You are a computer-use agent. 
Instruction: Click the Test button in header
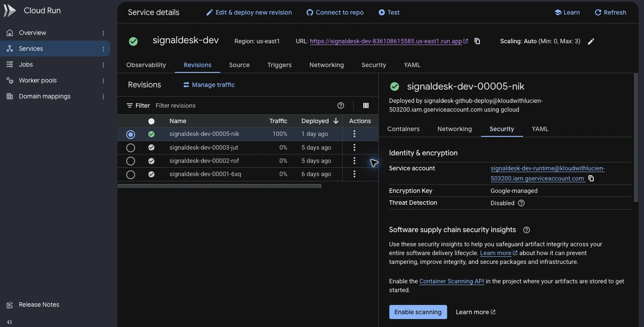pos(389,12)
